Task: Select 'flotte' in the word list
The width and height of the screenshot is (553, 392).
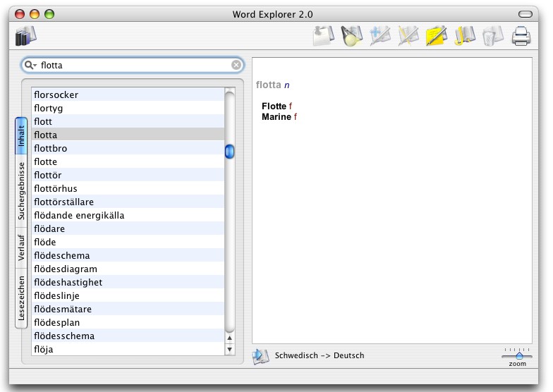Action: coord(128,161)
